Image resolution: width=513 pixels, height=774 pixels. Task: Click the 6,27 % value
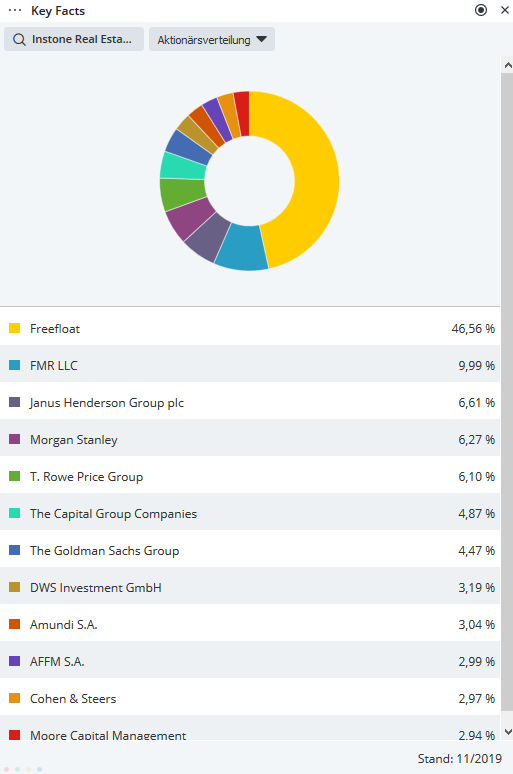[x=476, y=440]
